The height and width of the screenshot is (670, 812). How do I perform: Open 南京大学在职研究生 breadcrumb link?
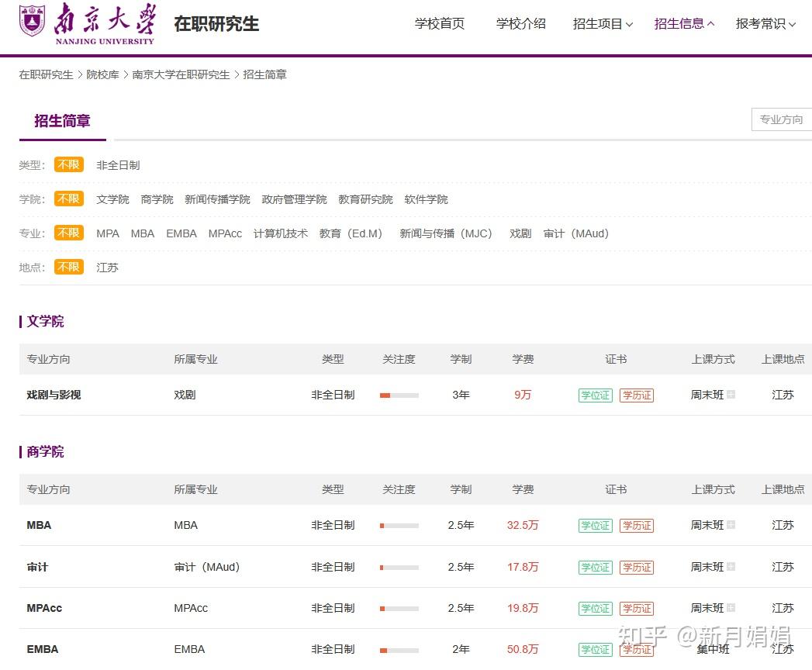[181, 74]
